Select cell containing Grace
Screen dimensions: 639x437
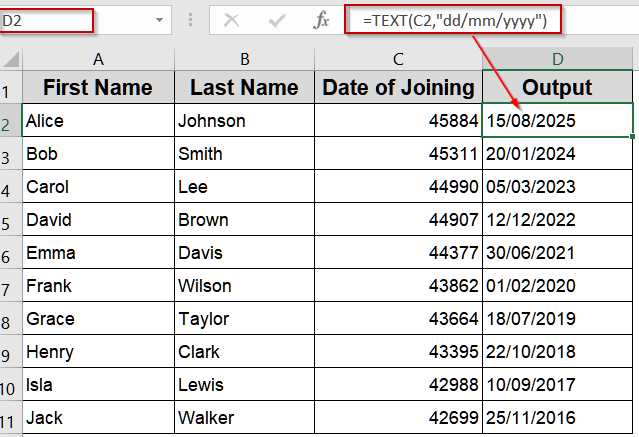[98, 318]
